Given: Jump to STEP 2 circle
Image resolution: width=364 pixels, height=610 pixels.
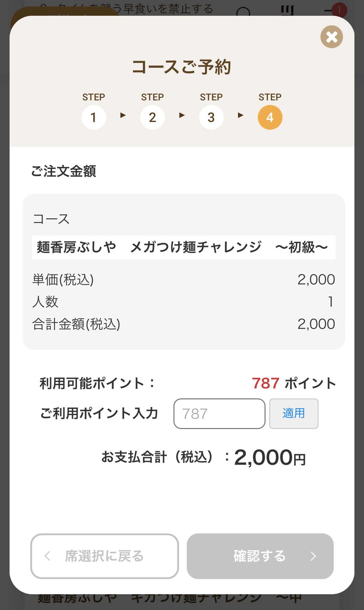Looking at the screenshot, I should point(152,117).
